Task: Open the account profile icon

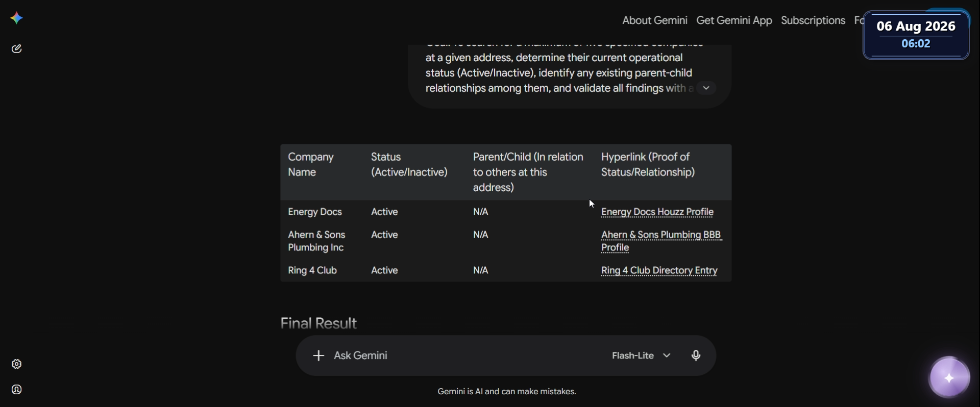Action: pos(17,390)
